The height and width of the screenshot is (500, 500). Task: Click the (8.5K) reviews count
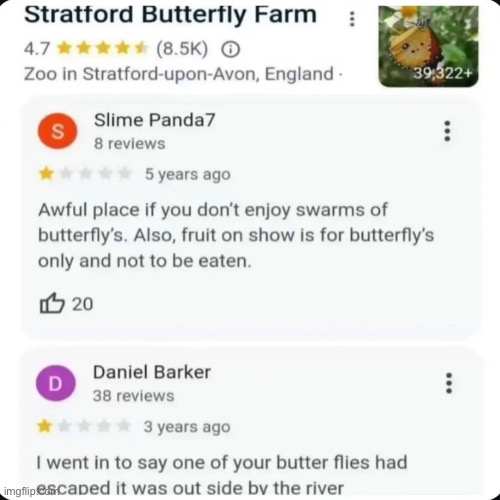182,49
